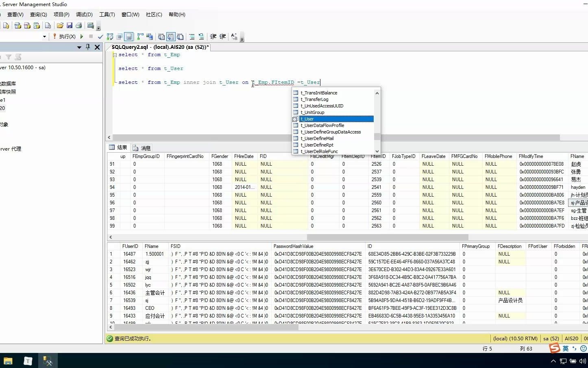
Task: Click the red exclamation execute icon
Action: coord(55,36)
